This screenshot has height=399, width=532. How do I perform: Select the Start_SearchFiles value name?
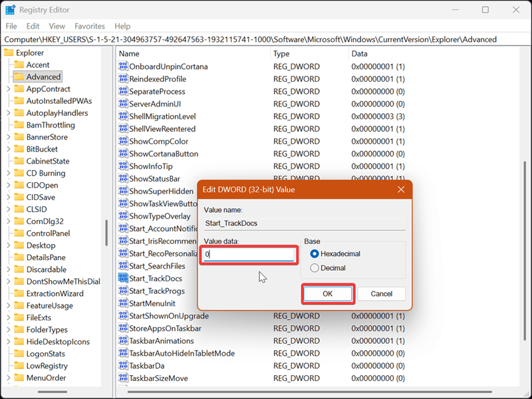click(157, 266)
